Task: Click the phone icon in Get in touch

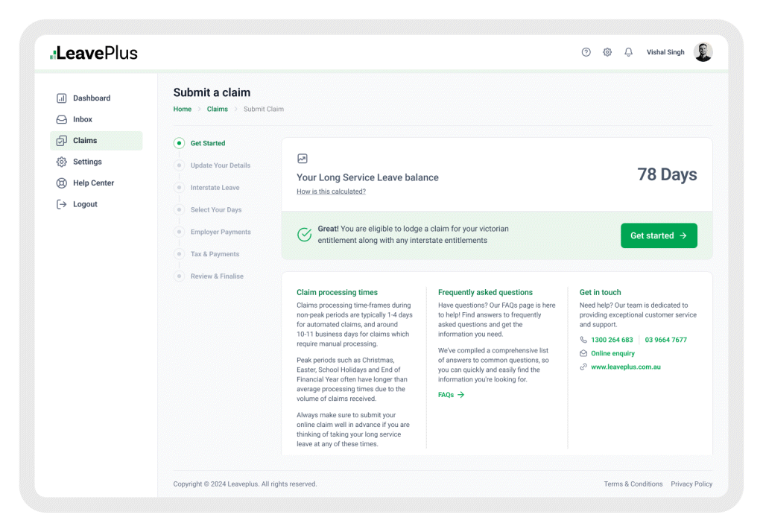Action: click(583, 340)
